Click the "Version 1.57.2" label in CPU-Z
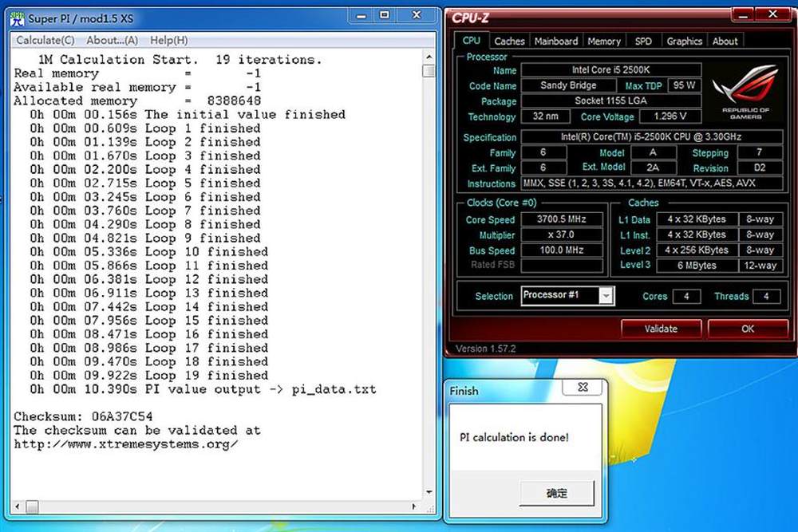798x532 pixels. pyautogui.click(x=485, y=349)
